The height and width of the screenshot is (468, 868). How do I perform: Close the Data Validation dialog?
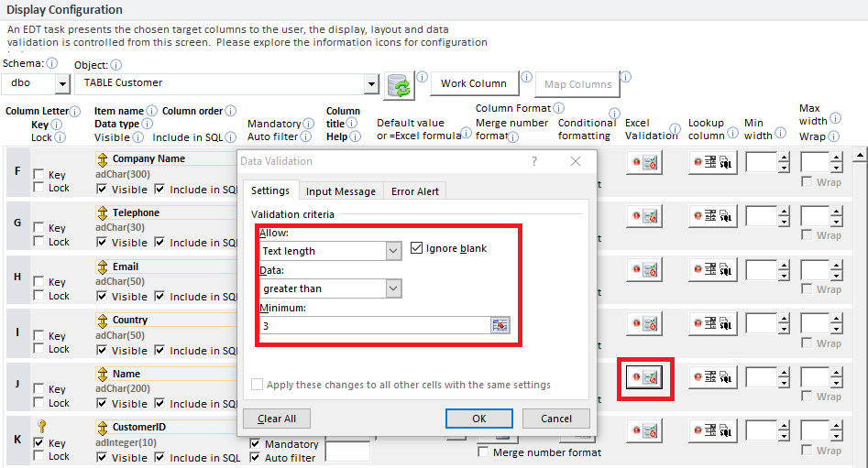576,161
